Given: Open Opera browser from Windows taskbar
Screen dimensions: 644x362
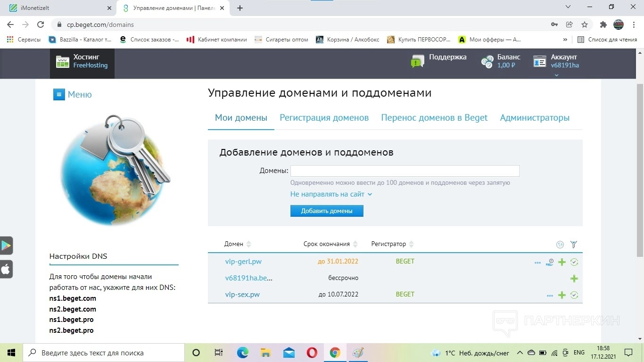Looking at the screenshot, I should pyautogui.click(x=312, y=353).
